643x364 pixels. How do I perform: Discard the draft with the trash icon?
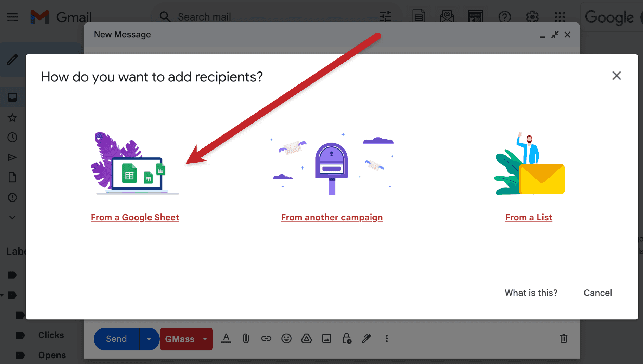(x=563, y=339)
